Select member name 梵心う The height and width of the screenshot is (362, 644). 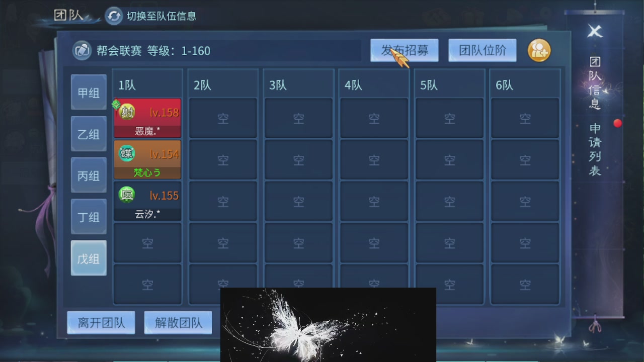tap(147, 172)
